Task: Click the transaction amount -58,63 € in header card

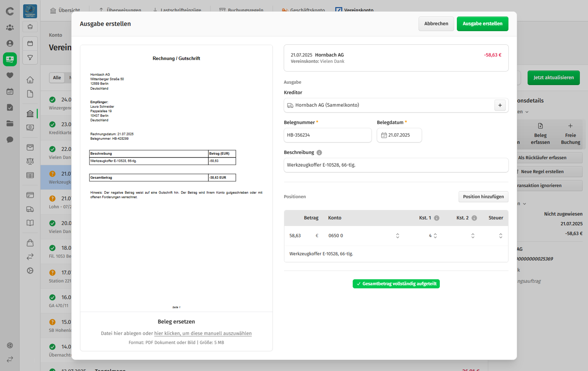Action: click(x=492, y=55)
